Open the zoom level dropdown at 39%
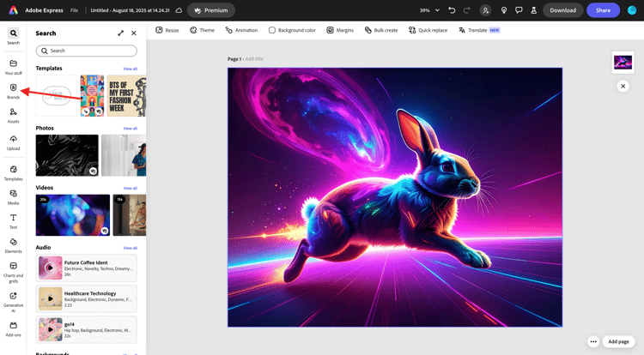This screenshot has width=644, height=355. [429, 10]
